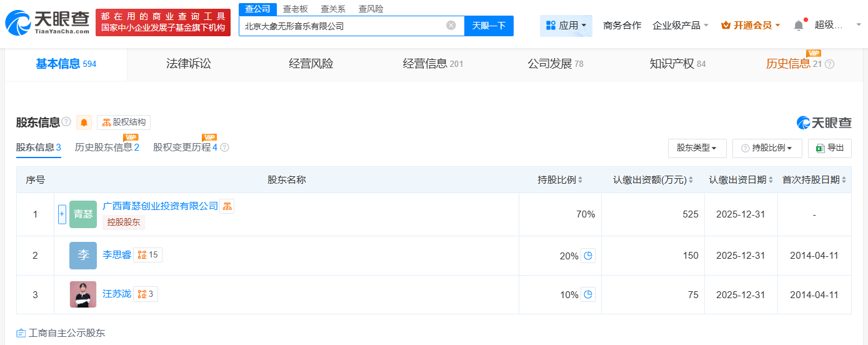868x345 pixels.
Task: Open shareholder link 汪苏泷
Action: coord(117,293)
